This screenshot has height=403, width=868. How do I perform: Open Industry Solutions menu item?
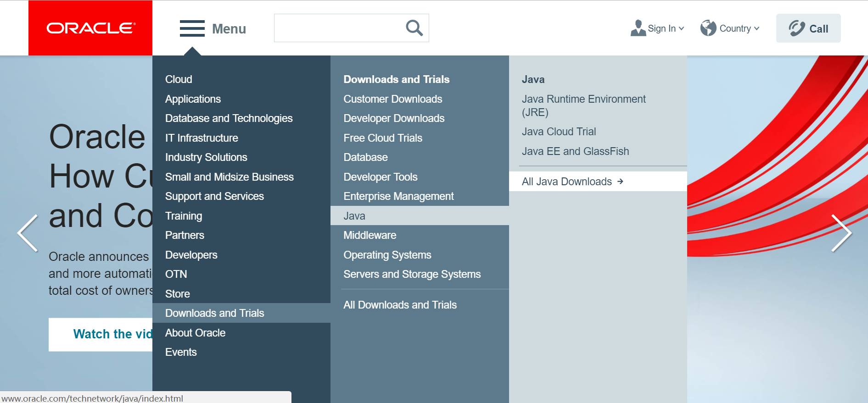206,157
